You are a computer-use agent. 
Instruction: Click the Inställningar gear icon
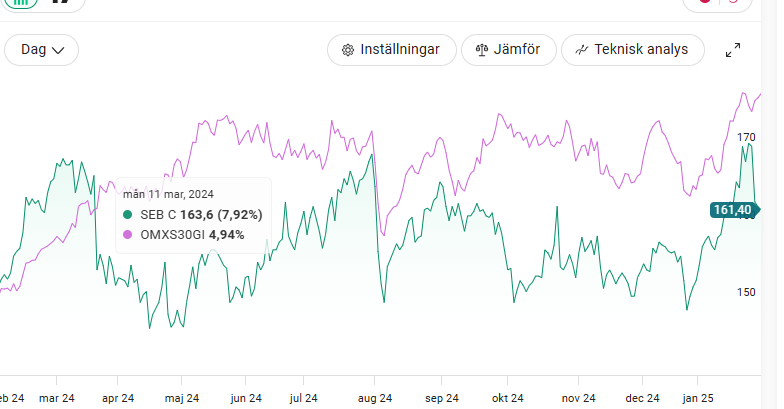coord(348,50)
